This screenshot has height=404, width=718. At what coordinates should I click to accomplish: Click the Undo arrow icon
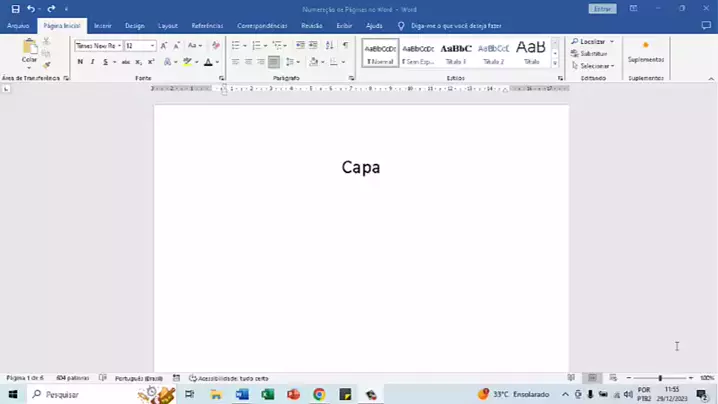click(31, 9)
